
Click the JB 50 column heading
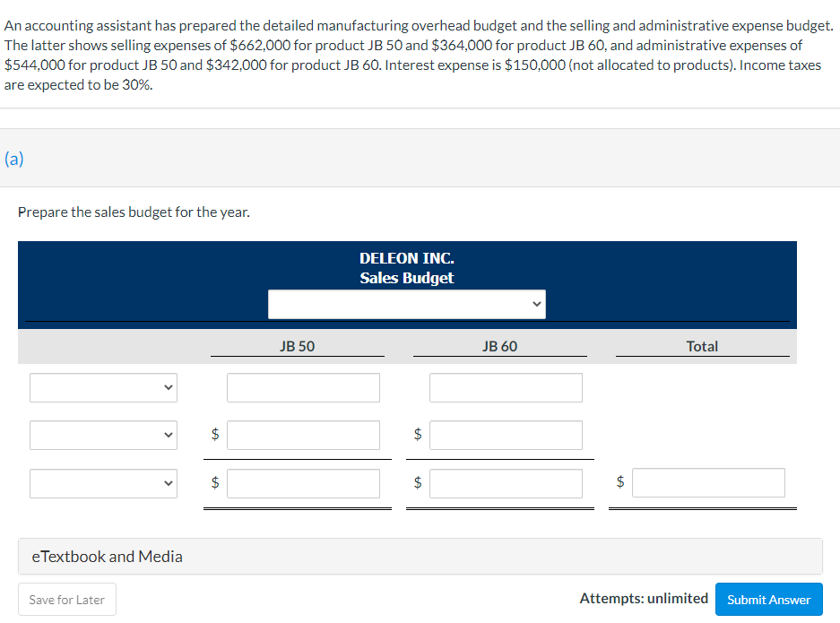click(297, 346)
